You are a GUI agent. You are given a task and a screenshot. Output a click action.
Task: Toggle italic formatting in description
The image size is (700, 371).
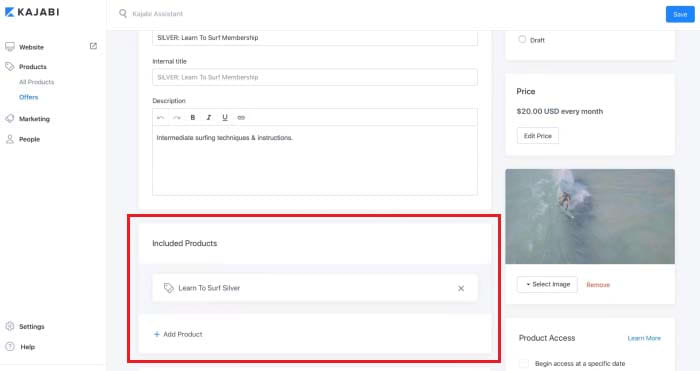point(208,117)
